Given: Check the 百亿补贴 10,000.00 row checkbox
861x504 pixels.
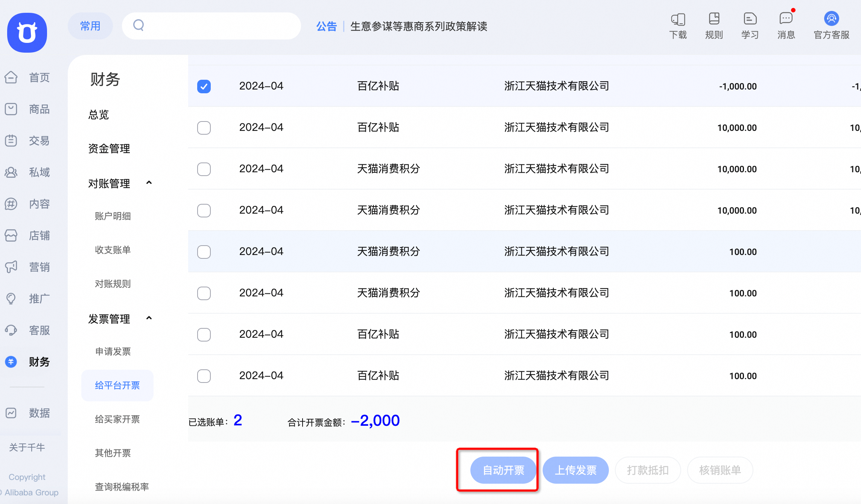Looking at the screenshot, I should click(x=204, y=128).
